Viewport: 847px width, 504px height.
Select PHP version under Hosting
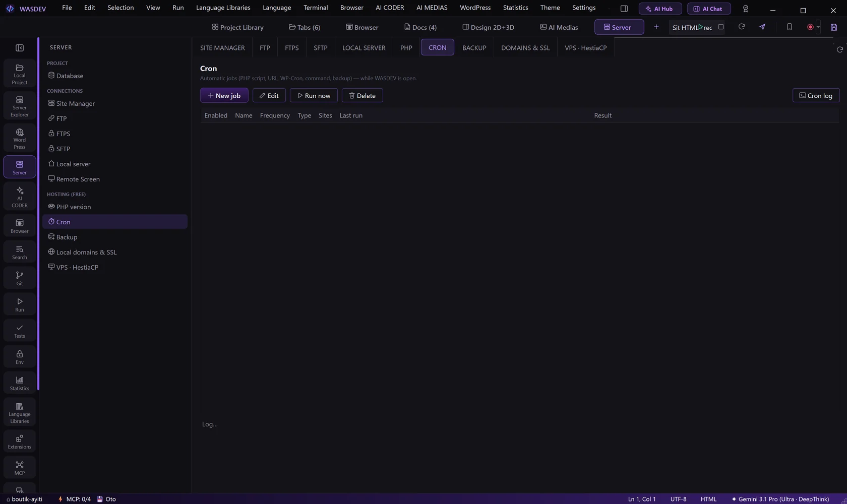point(115,207)
